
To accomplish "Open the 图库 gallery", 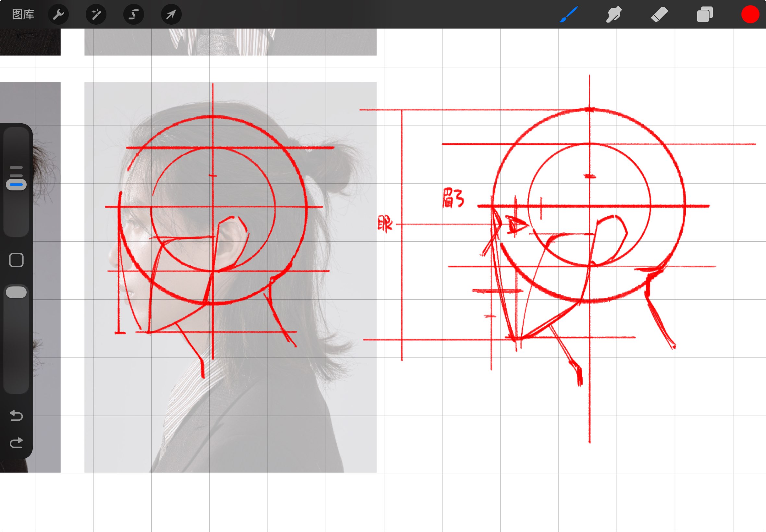I will [x=23, y=14].
